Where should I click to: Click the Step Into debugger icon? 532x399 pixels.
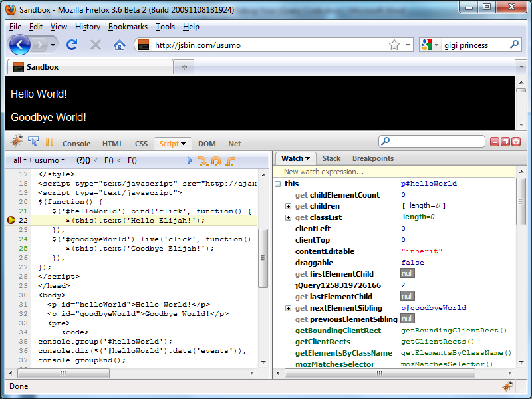[x=203, y=160]
